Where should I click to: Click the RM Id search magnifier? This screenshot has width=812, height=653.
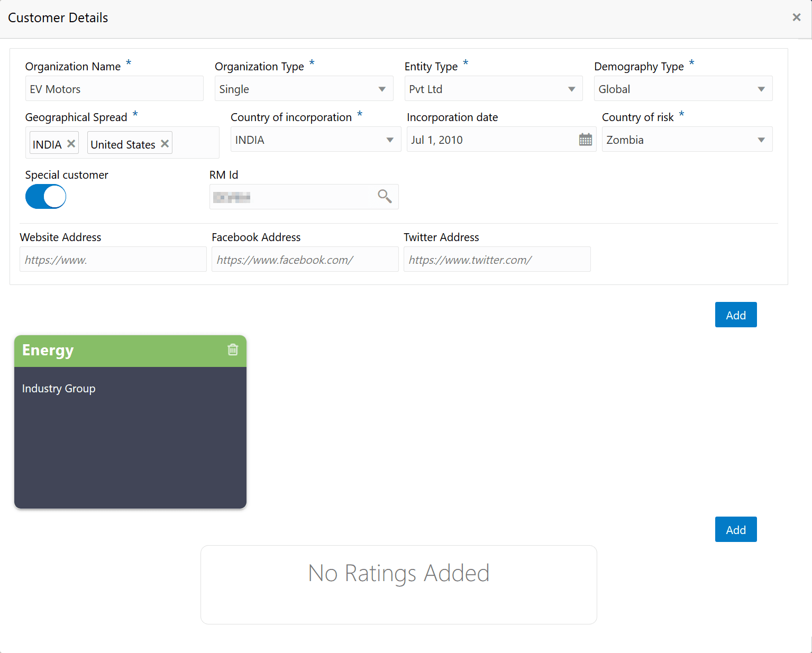[x=385, y=197]
